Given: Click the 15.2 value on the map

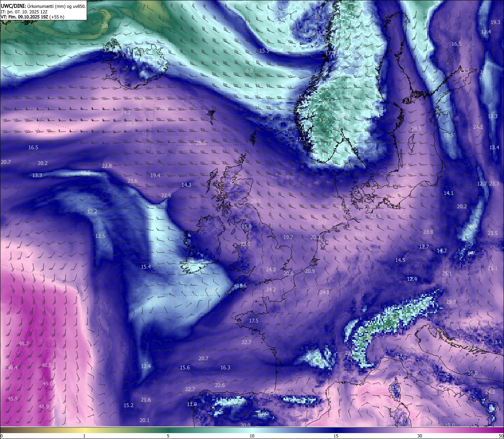Looking at the screenshot, I should [x=128, y=405].
